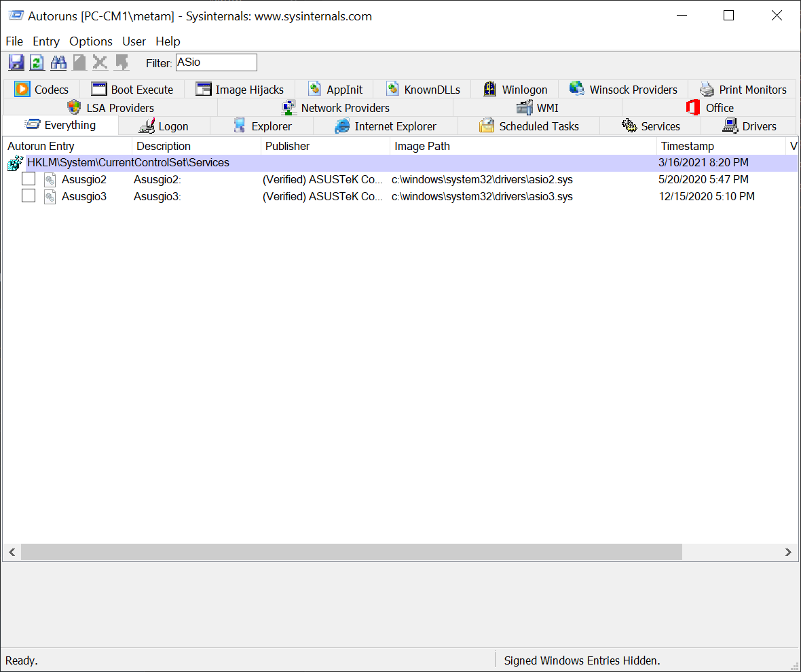Image resolution: width=801 pixels, height=672 pixels.
Task: Open the Explorer tab
Action: coord(262,126)
